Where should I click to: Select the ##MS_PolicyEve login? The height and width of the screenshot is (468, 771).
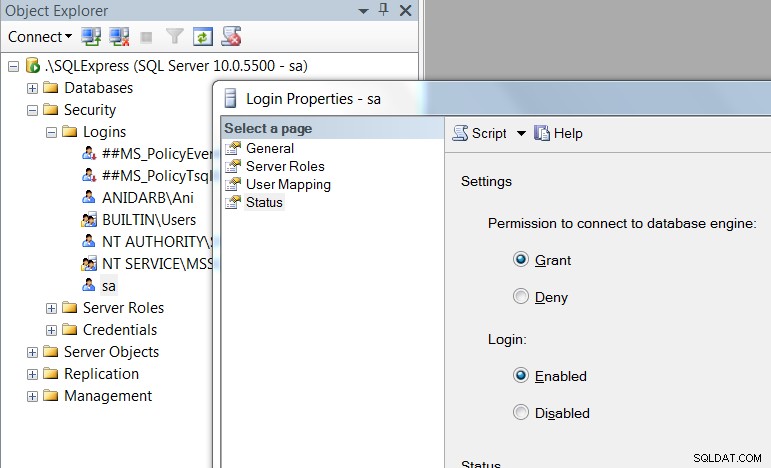tap(157, 154)
